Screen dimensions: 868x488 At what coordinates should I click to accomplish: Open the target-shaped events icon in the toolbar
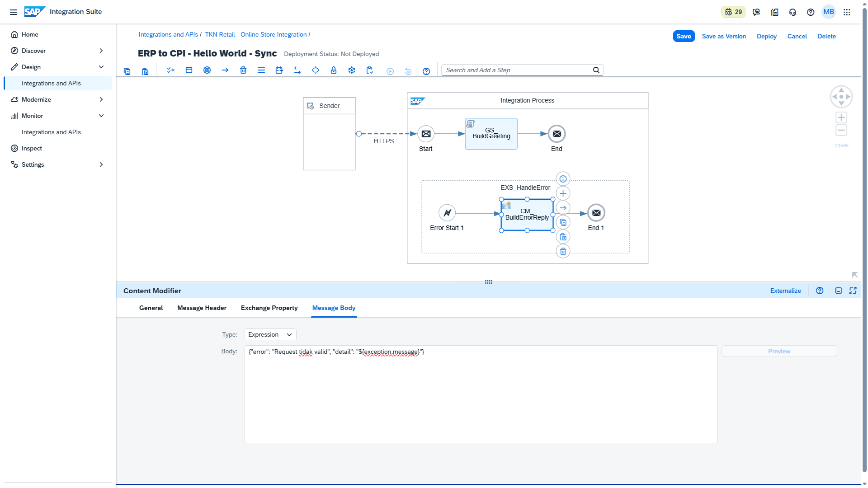coord(207,70)
